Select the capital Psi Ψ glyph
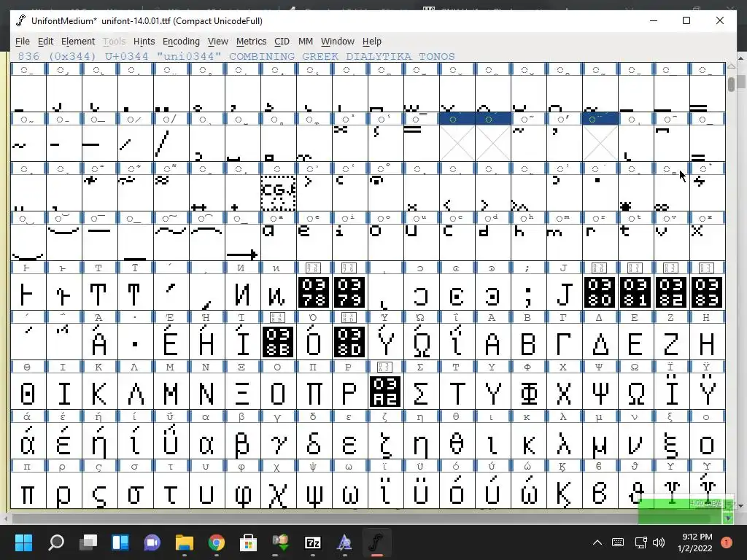This screenshot has height=560, width=747. [x=600, y=391]
